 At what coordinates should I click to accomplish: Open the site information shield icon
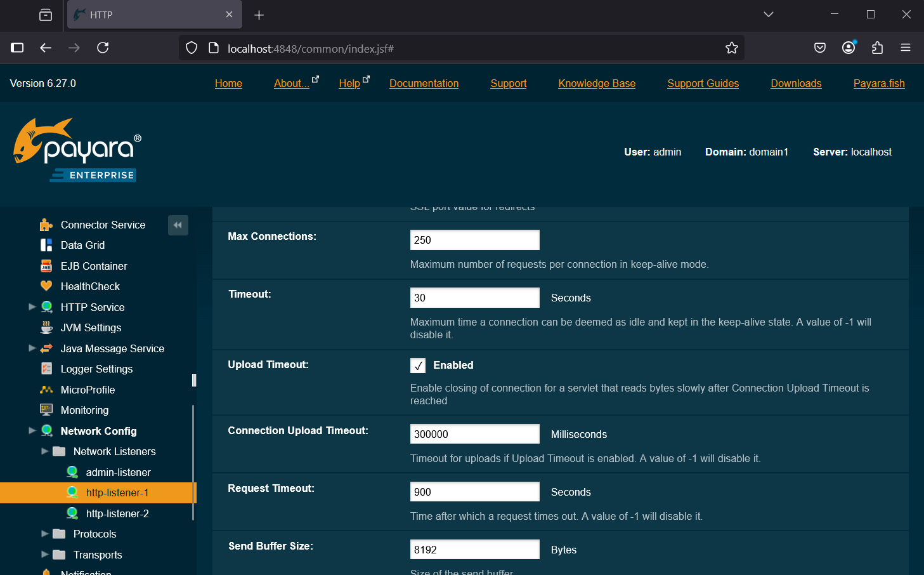click(x=192, y=48)
